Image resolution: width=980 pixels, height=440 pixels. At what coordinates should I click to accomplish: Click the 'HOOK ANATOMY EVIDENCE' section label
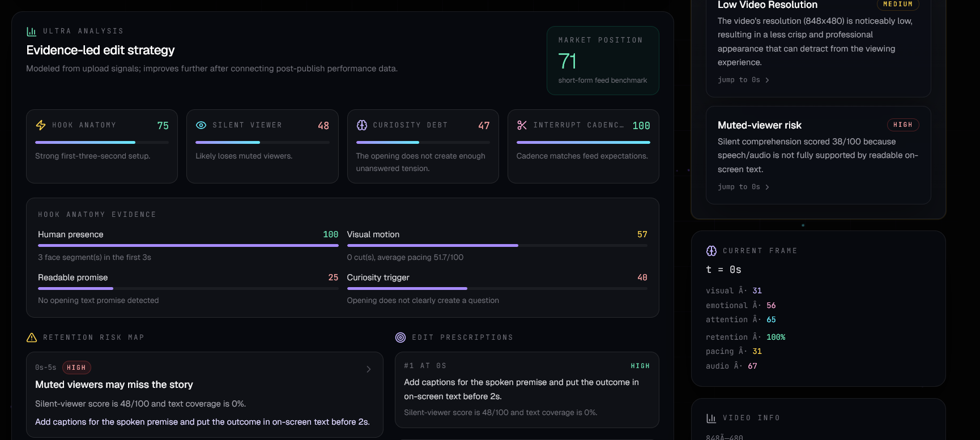click(97, 215)
